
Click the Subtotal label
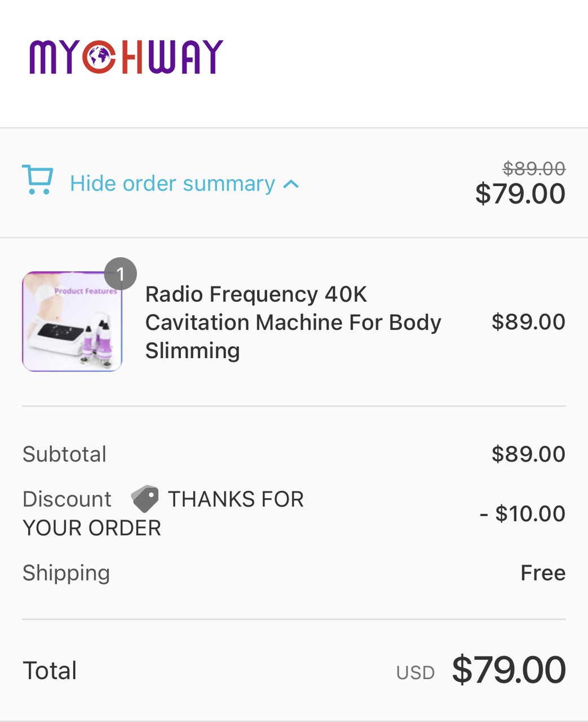point(64,454)
